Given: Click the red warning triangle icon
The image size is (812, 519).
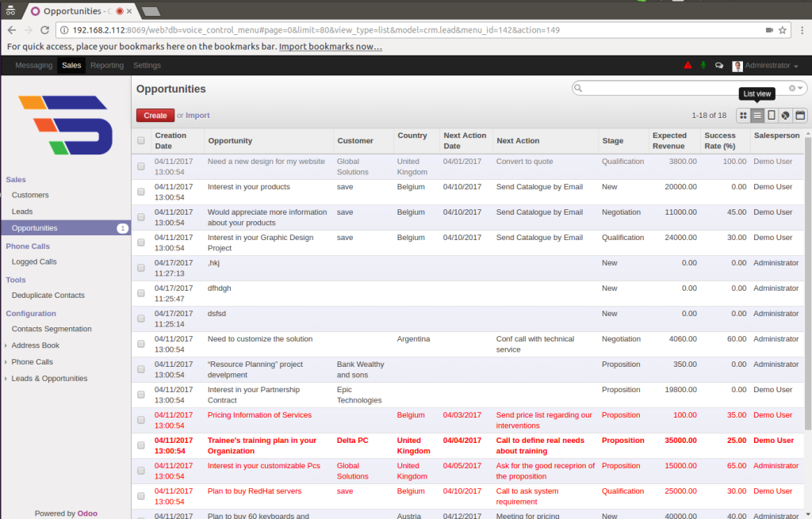Looking at the screenshot, I should [x=688, y=66].
